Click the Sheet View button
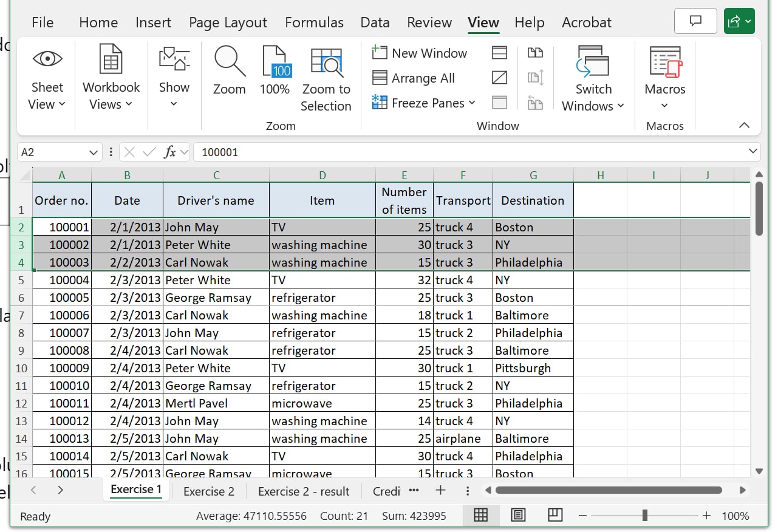Screen dimensions: 778x532 point(47,78)
